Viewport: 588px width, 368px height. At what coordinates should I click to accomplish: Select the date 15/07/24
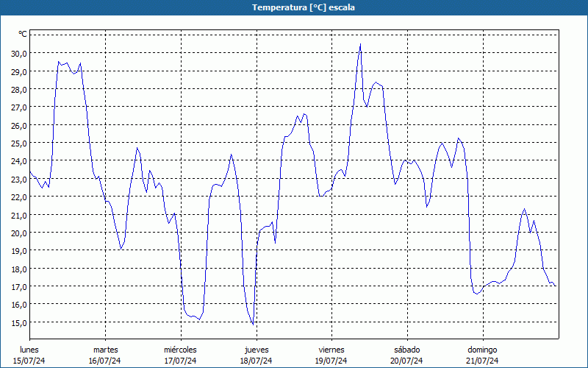click(29, 361)
